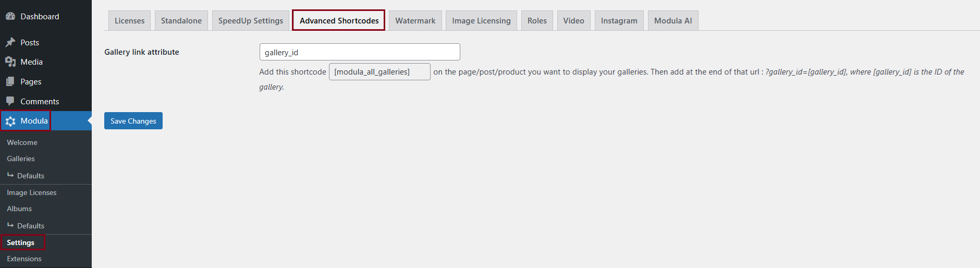The width and height of the screenshot is (980, 268).
Task: Click the Modula gear logo icon
Action: pyautogui.click(x=10, y=121)
